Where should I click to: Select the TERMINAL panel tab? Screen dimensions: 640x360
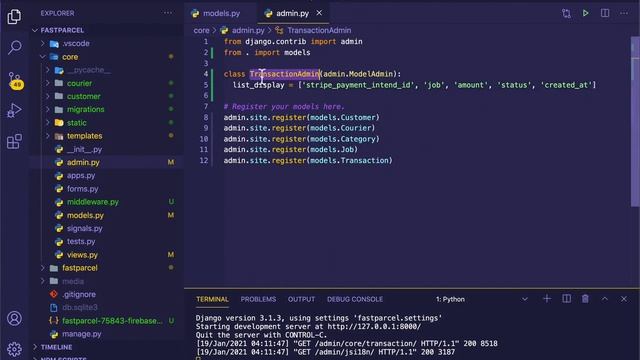[x=212, y=299]
